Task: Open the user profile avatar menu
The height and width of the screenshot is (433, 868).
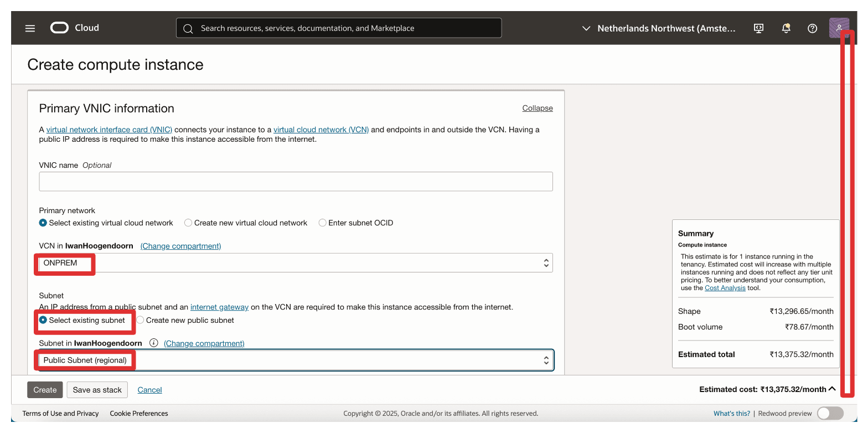Action: 839,28
